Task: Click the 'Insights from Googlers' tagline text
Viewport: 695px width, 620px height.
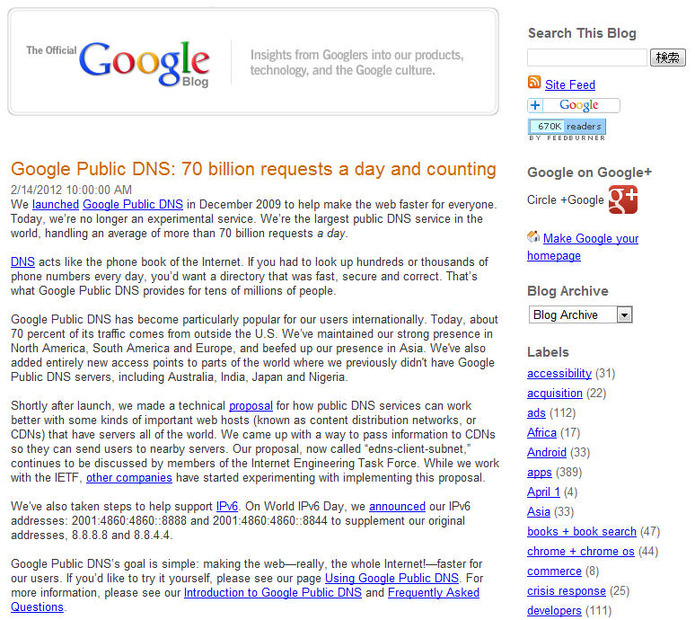Action: coord(357,62)
